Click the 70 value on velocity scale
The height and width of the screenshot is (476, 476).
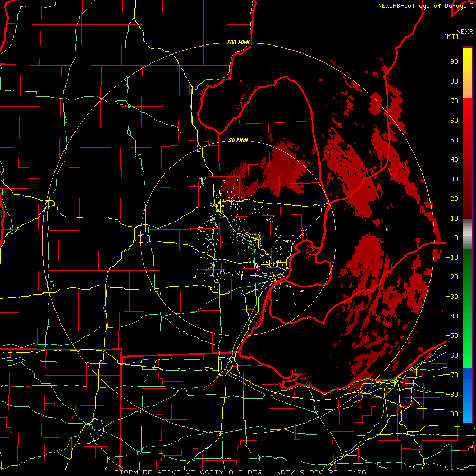(x=454, y=101)
